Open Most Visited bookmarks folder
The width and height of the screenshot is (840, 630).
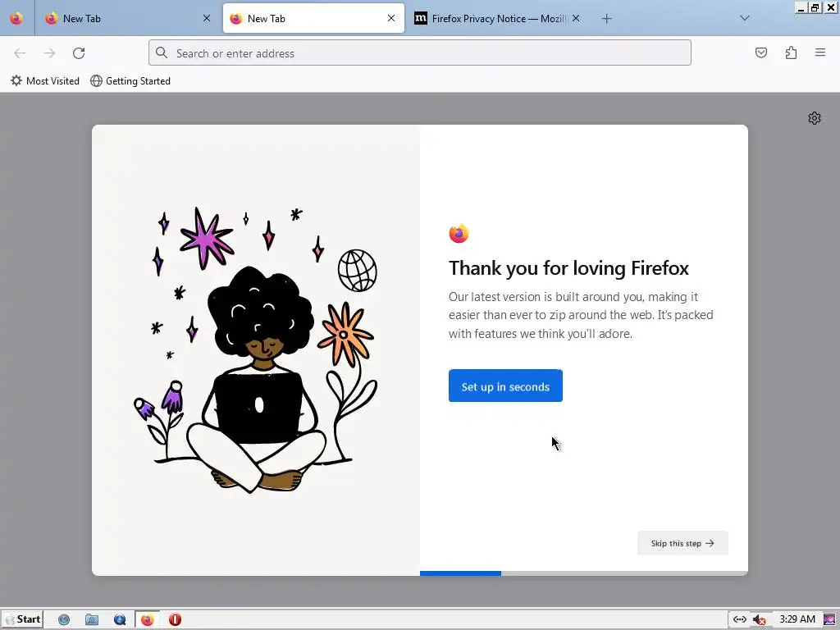[45, 81]
